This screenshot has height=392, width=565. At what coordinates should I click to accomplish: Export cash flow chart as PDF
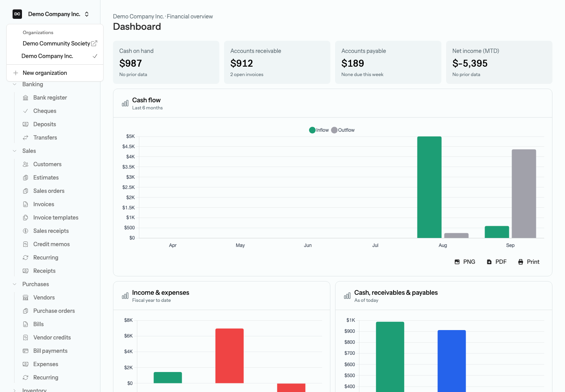pos(497,262)
